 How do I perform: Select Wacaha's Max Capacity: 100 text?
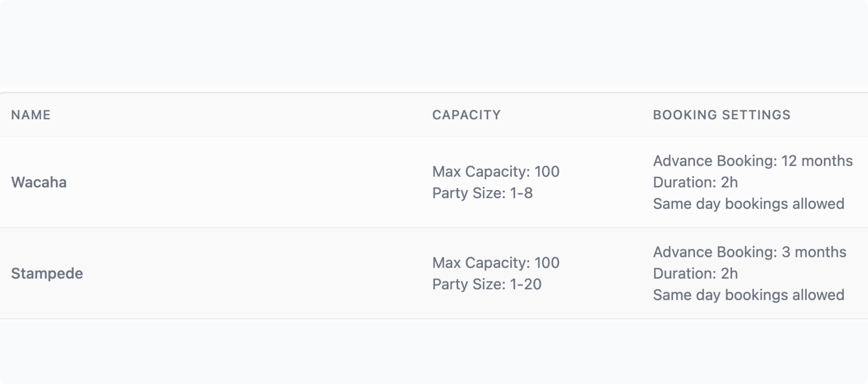tap(496, 172)
